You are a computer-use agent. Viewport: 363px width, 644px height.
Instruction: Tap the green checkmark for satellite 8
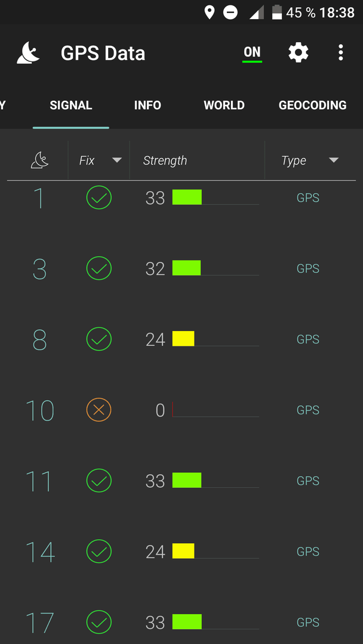(x=99, y=339)
